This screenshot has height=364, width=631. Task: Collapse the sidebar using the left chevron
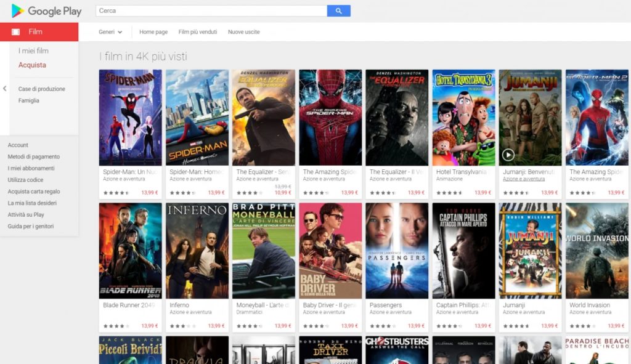tap(4, 89)
